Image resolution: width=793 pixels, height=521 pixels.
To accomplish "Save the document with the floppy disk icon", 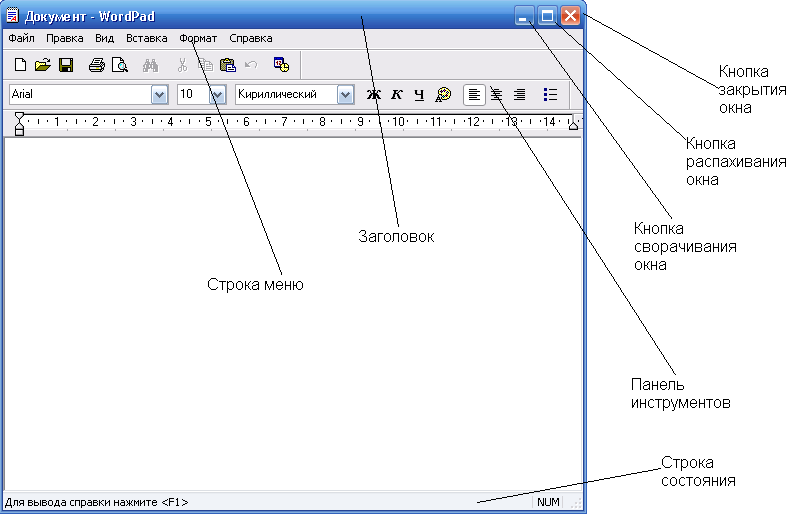I will click(x=66, y=65).
